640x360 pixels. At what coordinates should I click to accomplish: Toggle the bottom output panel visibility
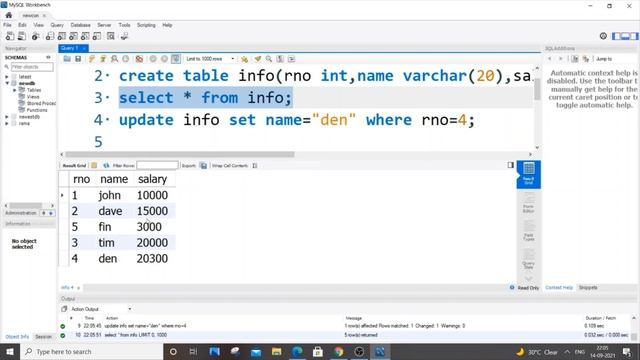click(x=625, y=36)
